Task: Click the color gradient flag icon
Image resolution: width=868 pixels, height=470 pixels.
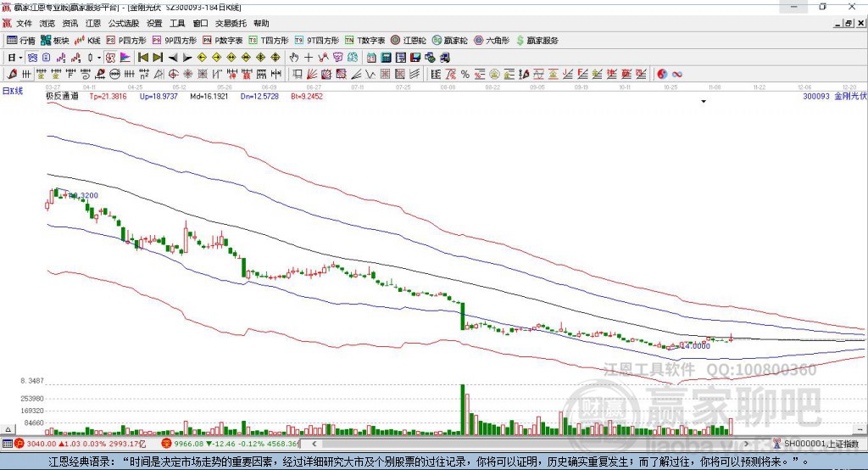Action: click(125, 58)
